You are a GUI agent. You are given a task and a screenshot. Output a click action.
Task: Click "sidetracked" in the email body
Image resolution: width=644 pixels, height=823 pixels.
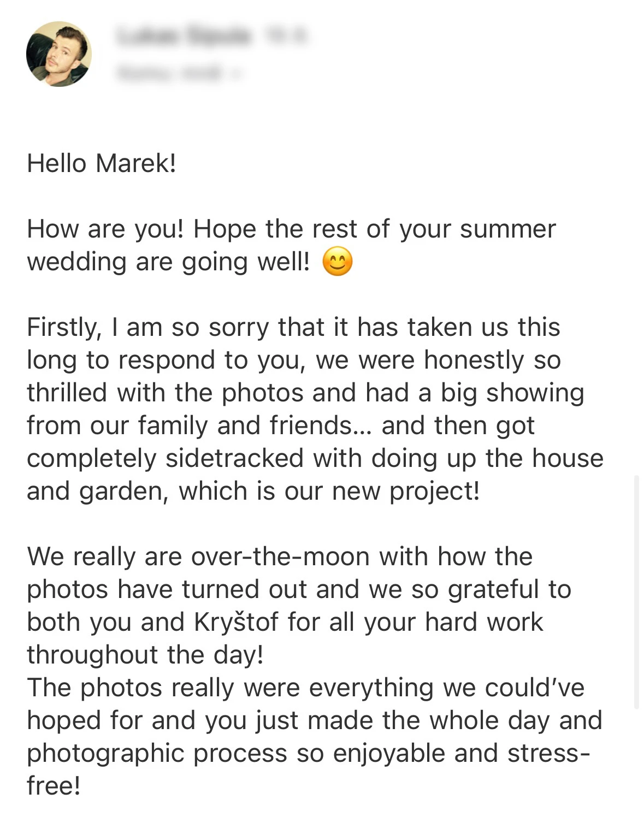234,458
